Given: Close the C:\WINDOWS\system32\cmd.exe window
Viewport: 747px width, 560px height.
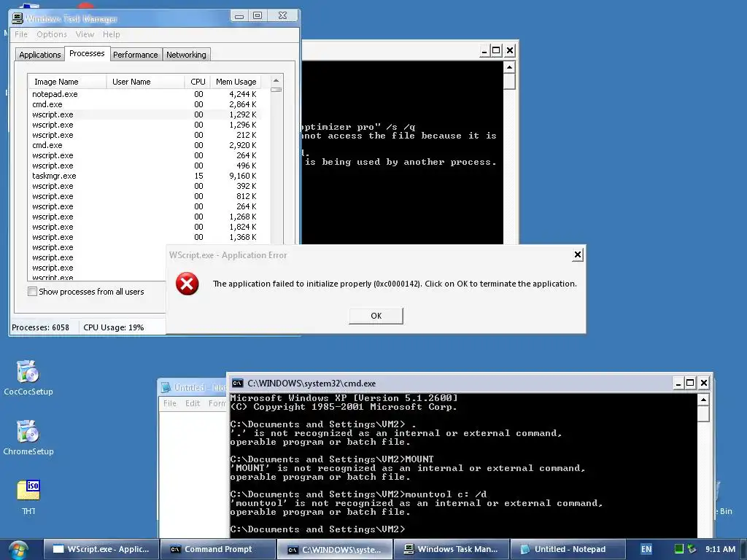Looking at the screenshot, I should [704, 383].
